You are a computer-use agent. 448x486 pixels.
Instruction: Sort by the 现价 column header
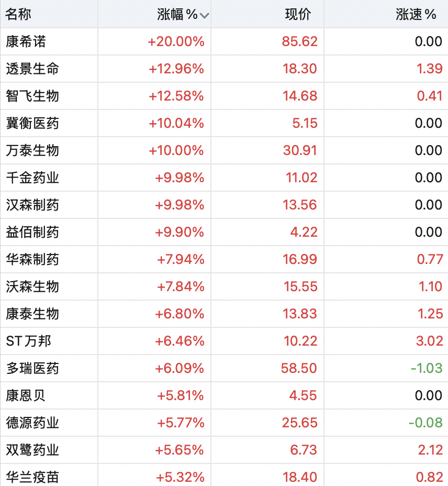[298, 14]
